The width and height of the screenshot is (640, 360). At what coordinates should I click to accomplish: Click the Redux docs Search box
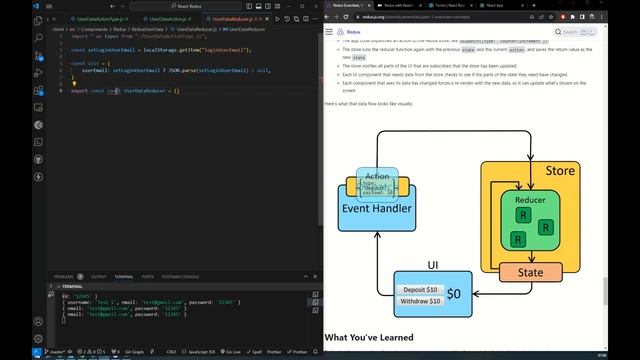click(x=576, y=32)
